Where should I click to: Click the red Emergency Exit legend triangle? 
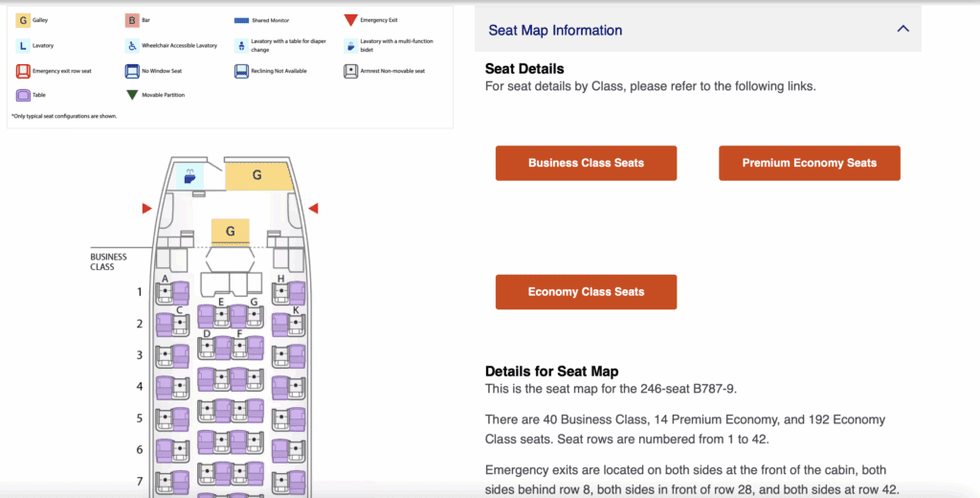pos(351,20)
